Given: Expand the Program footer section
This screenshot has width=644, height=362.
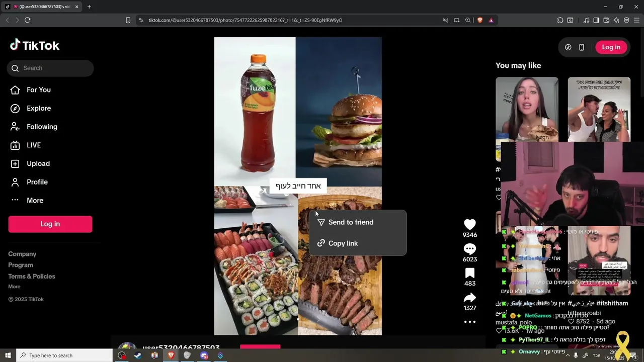Looking at the screenshot, I should pyautogui.click(x=21, y=265).
